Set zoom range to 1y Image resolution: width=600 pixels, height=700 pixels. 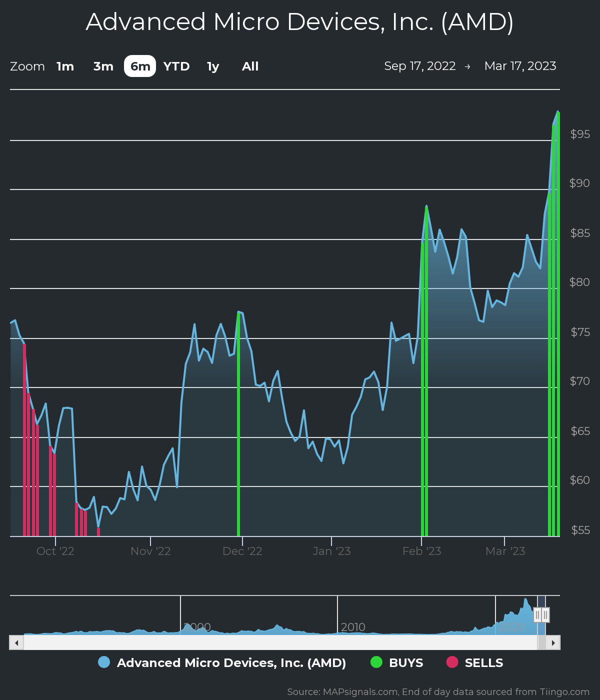click(x=213, y=66)
